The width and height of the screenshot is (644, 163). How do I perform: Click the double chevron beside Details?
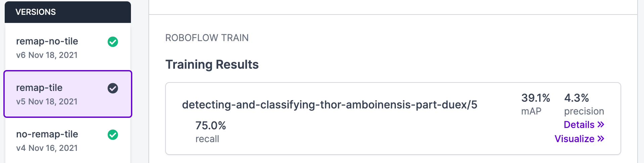coord(601,125)
